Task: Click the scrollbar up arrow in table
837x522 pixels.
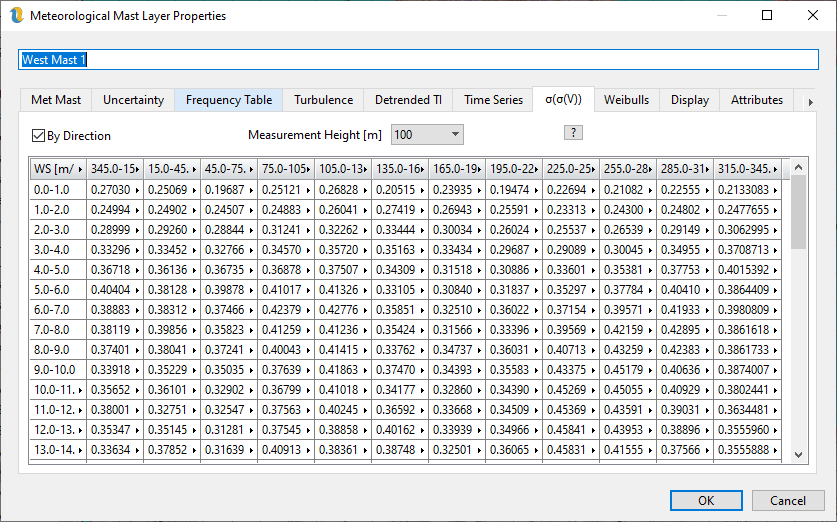Action: pos(798,166)
